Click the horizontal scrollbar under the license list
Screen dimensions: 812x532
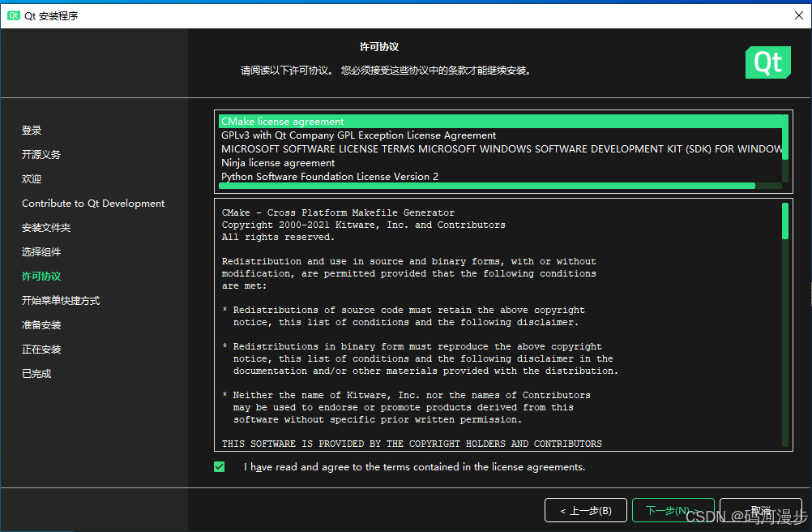click(x=486, y=186)
